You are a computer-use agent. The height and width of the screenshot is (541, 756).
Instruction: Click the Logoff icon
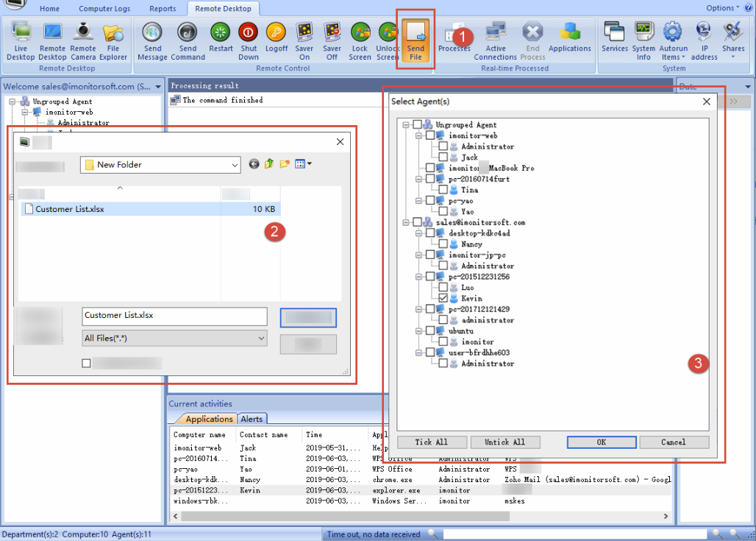[277, 37]
